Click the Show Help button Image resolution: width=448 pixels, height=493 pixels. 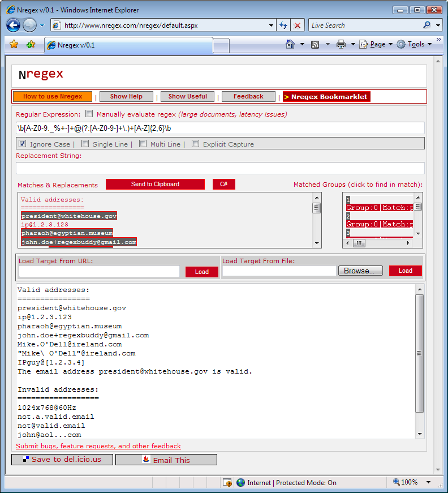tap(126, 97)
